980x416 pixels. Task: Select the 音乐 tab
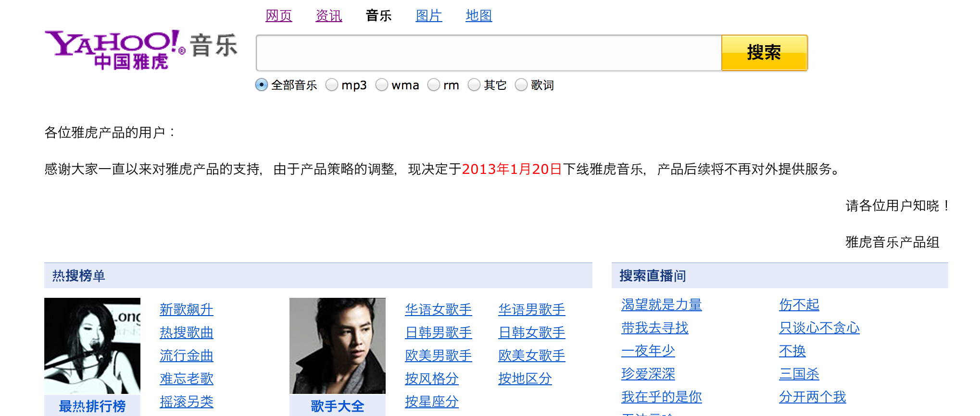click(x=379, y=15)
